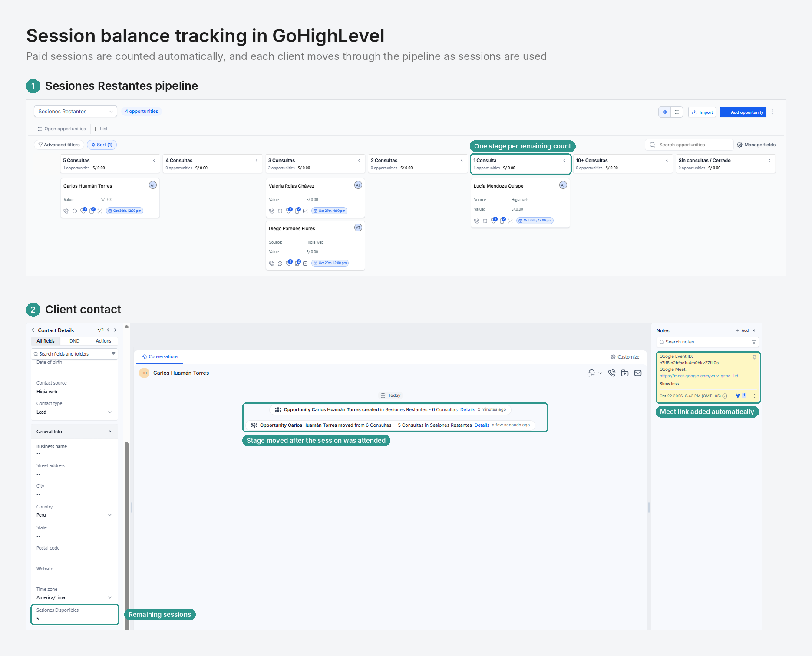The height and width of the screenshot is (656, 812).
Task: Click the call icon in conversation header
Action: 612,373
